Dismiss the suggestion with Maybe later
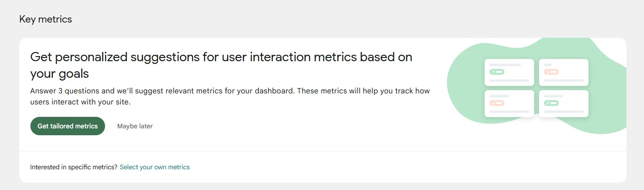Viewport: 644px width, 190px height. 135,126
